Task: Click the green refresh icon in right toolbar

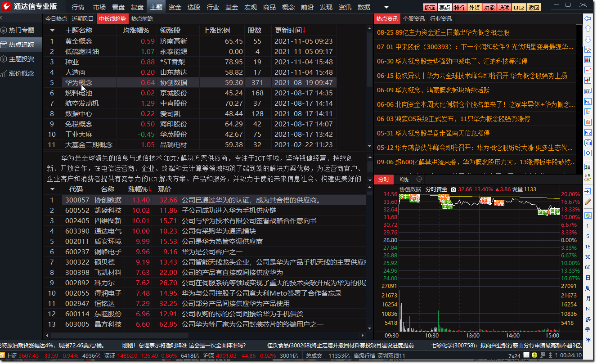Action: [588, 215]
